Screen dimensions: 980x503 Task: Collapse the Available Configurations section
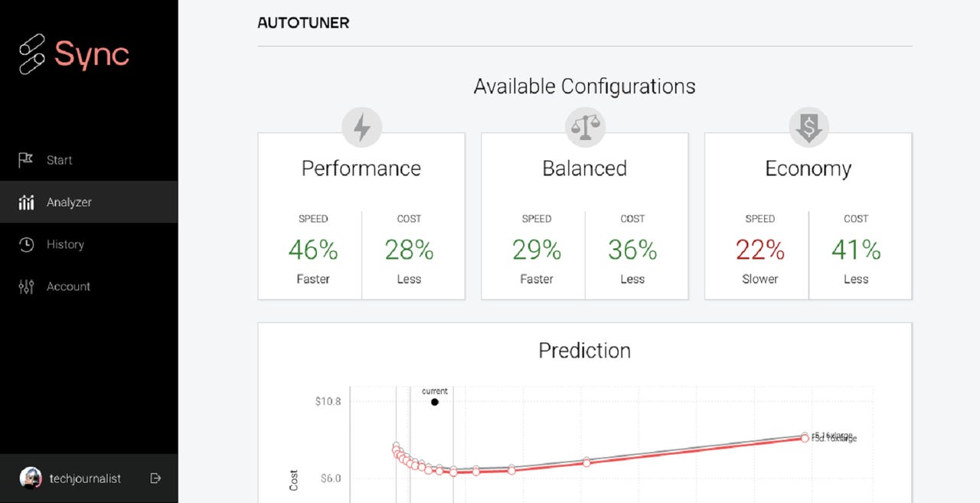tap(585, 86)
